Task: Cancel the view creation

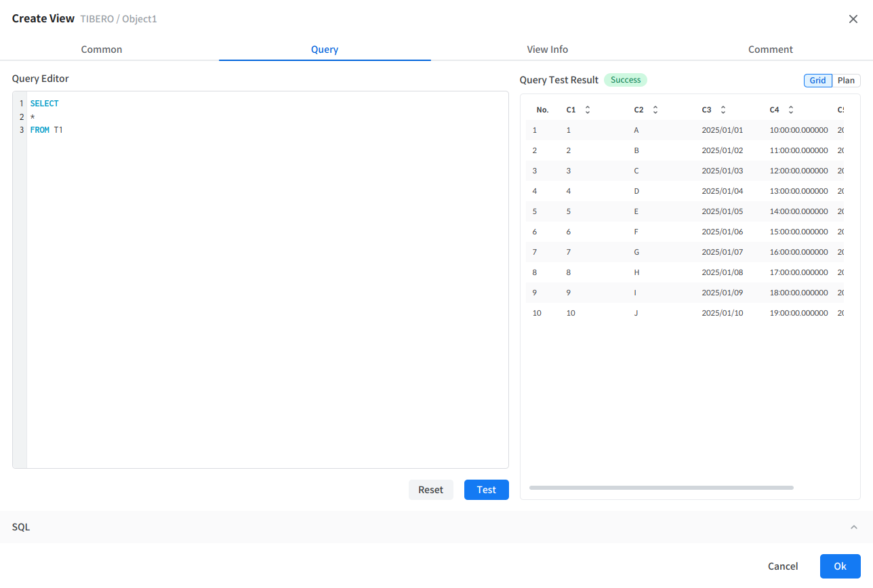Action: [783, 566]
